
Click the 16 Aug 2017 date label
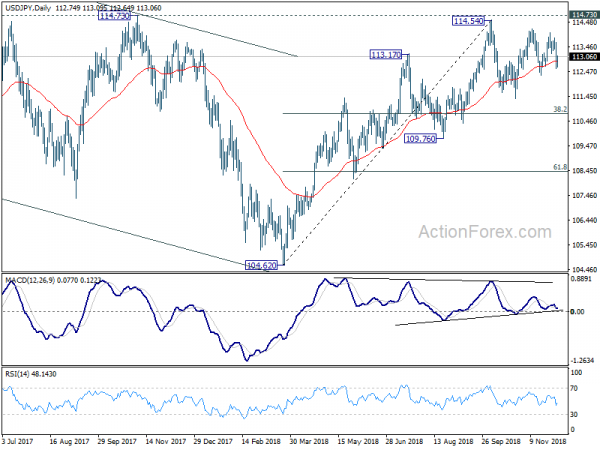(69, 441)
